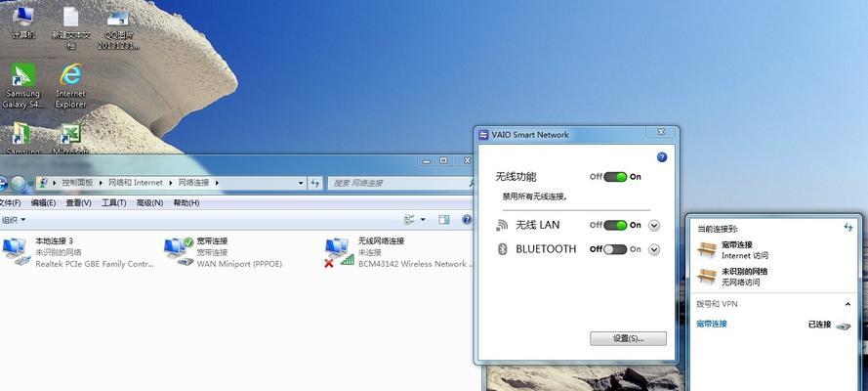868x391 pixels.
Task: Collapse the 拨号和 VPN section
Action: (x=847, y=304)
